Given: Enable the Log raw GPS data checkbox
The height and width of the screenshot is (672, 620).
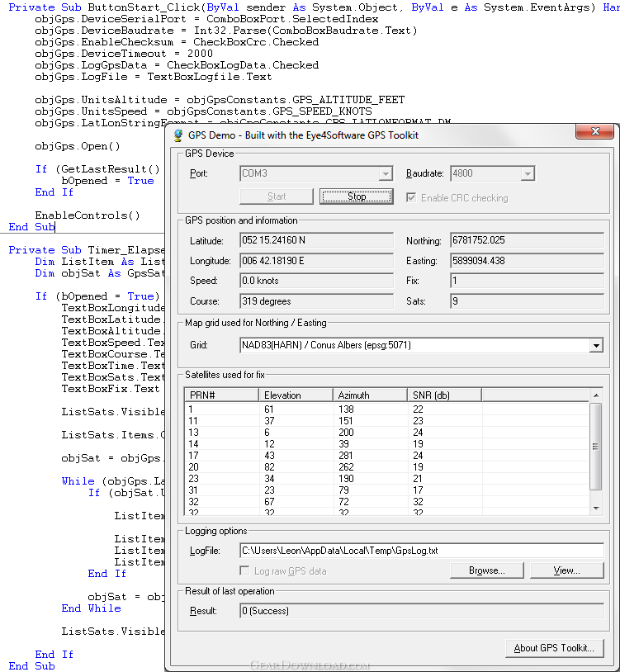Looking at the screenshot, I should (244, 570).
